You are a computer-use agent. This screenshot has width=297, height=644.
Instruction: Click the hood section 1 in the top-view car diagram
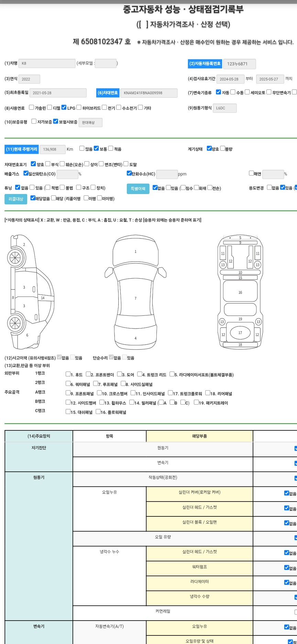click(135, 251)
